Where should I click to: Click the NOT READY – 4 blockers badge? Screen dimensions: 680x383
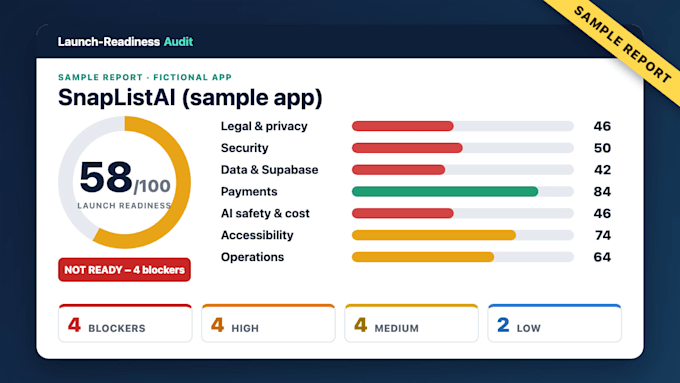point(124,270)
